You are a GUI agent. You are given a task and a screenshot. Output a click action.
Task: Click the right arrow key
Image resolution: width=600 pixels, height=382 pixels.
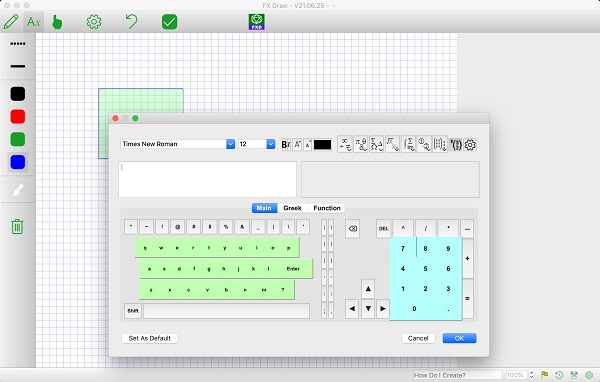(x=383, y=309)
